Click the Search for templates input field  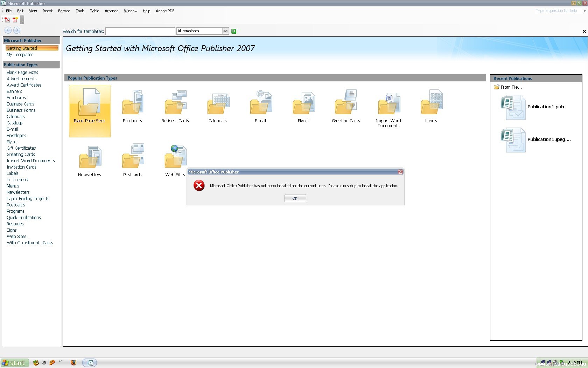140,31
